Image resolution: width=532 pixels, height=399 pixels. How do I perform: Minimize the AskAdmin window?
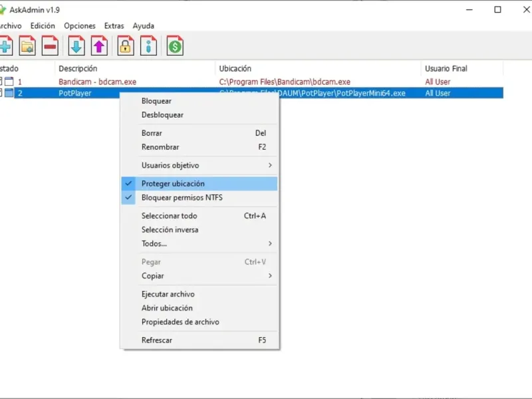pos(469,10)
